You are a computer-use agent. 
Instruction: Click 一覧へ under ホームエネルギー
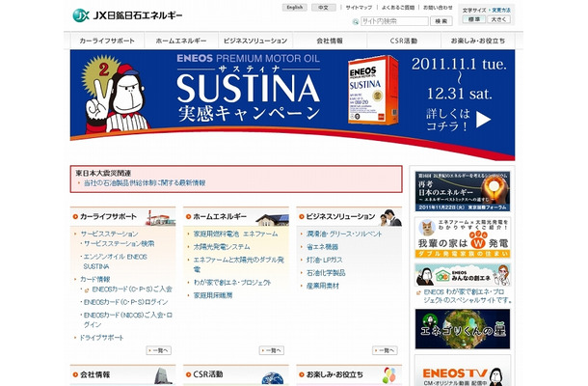(x=272, y=350)
